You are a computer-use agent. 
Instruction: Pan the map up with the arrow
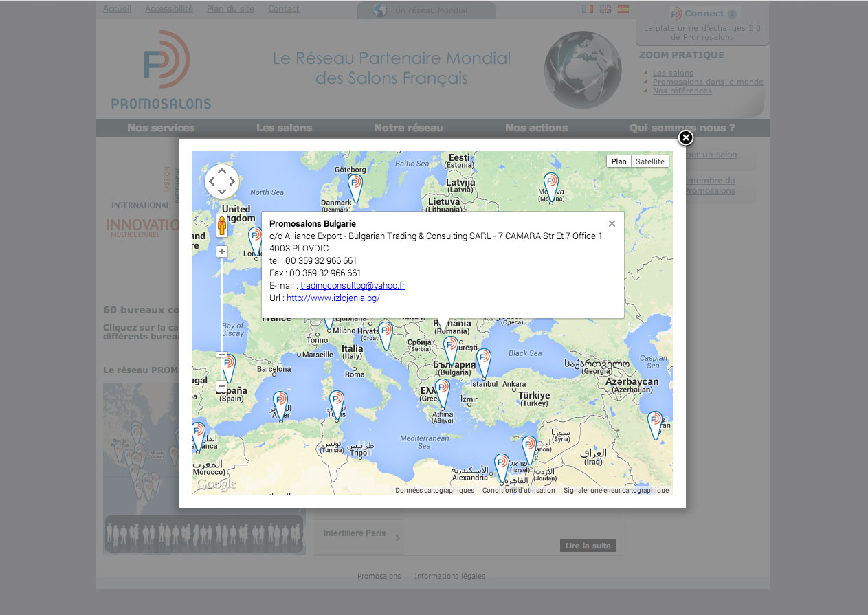(222, 172)
